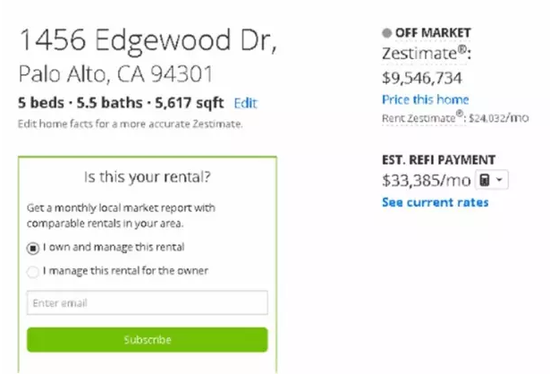Image resolution: width=550 pixels, height=382 pixels.
Task: Click the EST. REFI PAYMENT heading
Action: 438,160
